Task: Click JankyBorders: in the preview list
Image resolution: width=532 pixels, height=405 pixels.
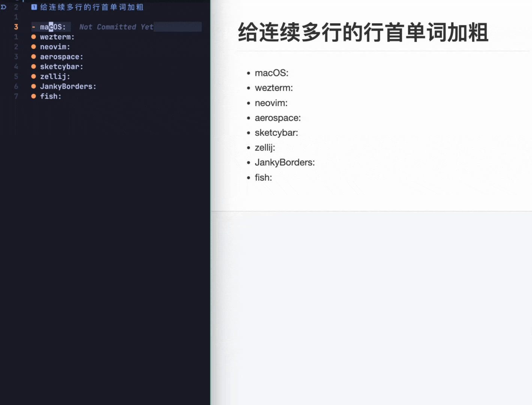Action: [x=285, y=162]
